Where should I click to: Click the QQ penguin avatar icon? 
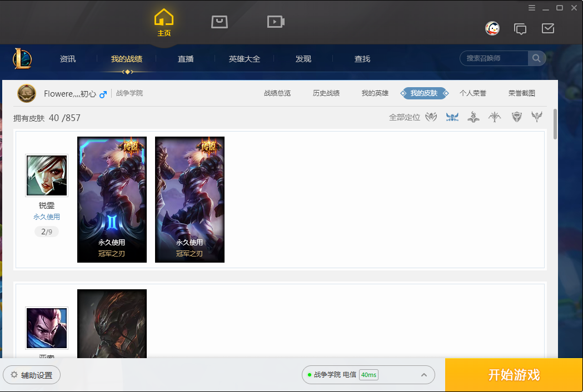tap(492, 28)
